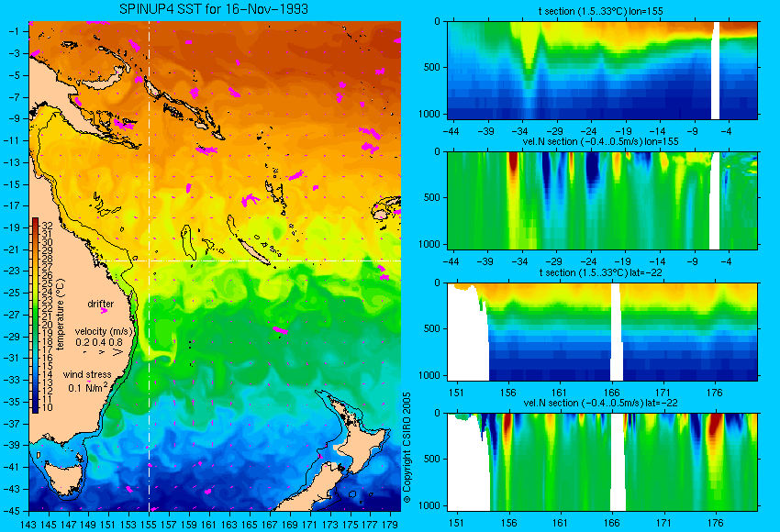Click '176' tick under lat=-22 velocity section

coord(715,523)
